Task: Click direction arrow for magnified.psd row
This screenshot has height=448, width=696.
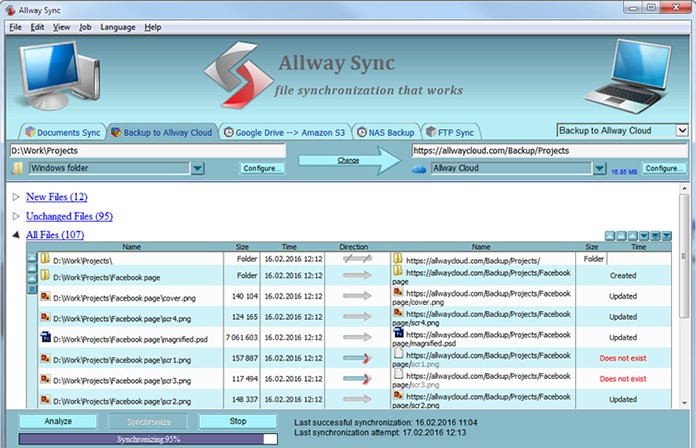Action: [357, 337]
